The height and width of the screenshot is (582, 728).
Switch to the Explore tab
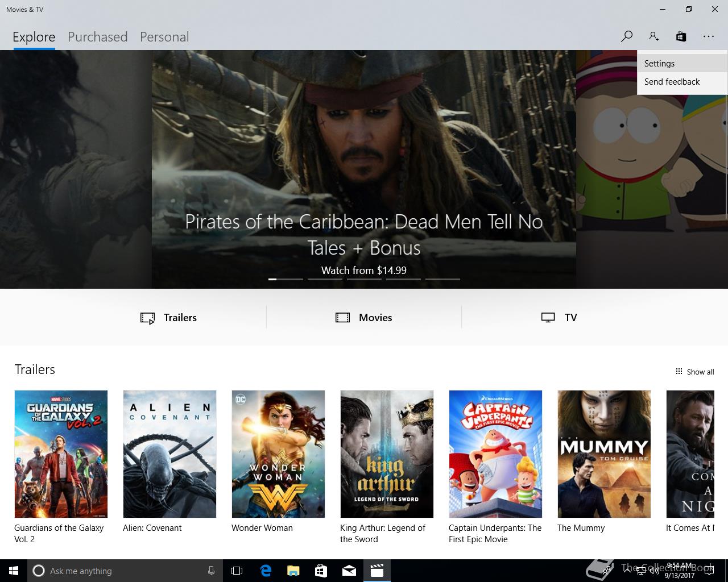[x=34, y=37]
